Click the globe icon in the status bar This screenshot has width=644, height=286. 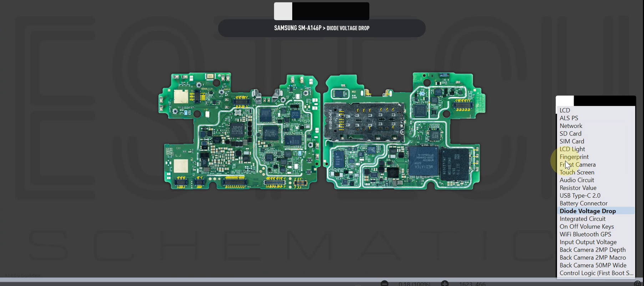tap(637, 284)
